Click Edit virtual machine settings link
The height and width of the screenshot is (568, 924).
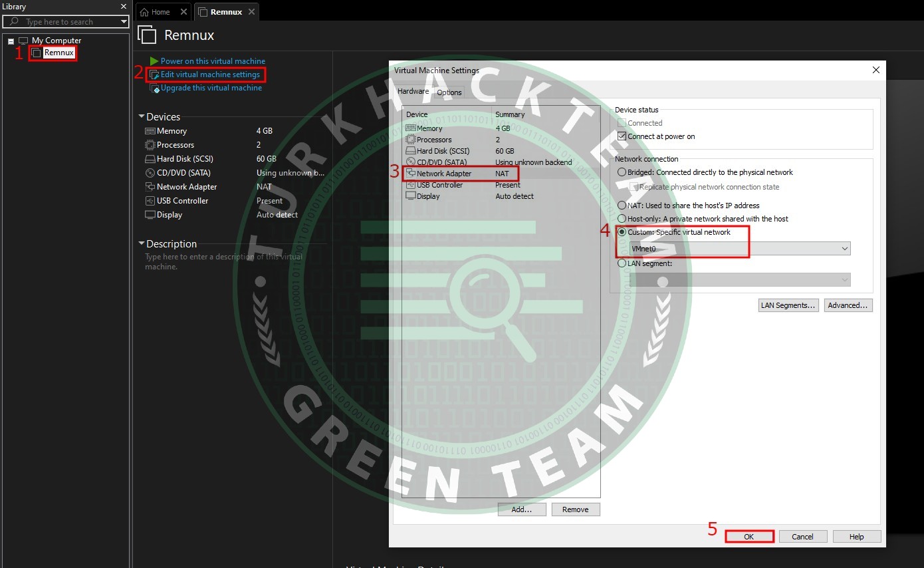coord(210,74)
